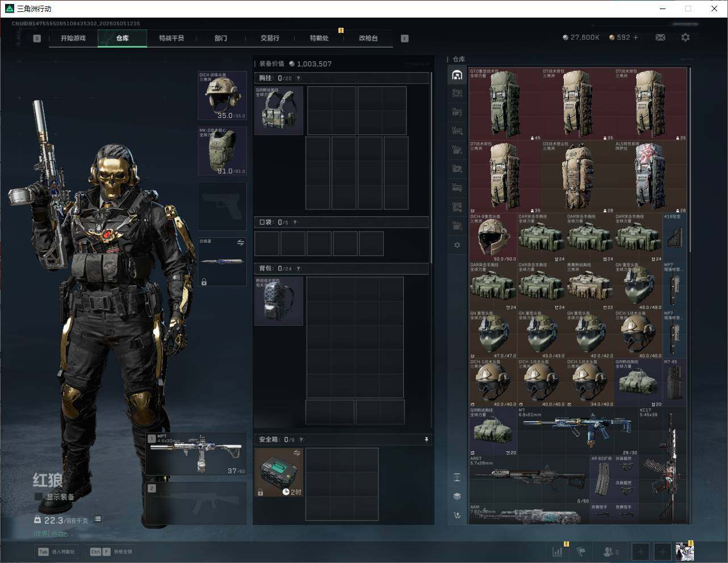Screen dimensions: 728x563
Task: Select the empty pistol slot
Action: point(222,207)
